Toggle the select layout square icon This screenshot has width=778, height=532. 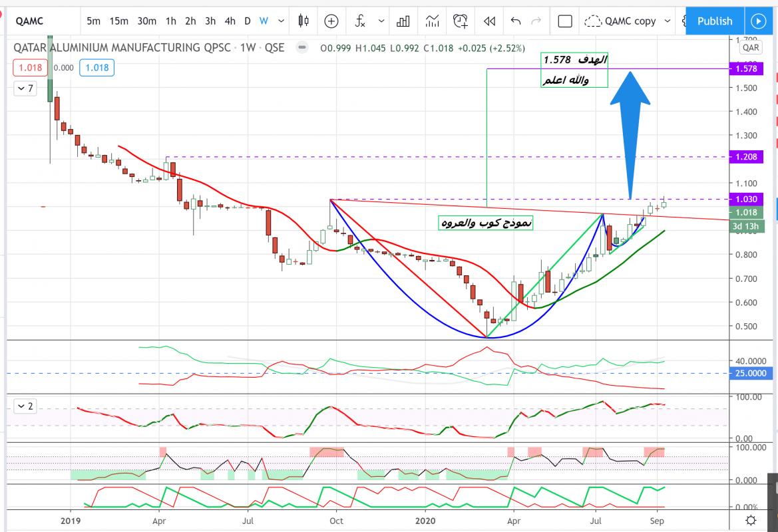point(565,21)
